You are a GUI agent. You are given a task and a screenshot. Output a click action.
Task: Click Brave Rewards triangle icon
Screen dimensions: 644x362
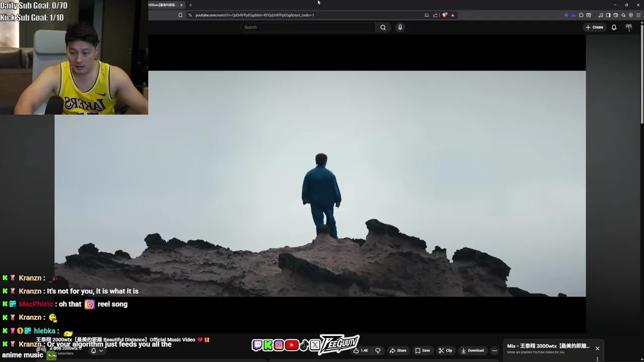pyautogui.click(x=453, y=15)
